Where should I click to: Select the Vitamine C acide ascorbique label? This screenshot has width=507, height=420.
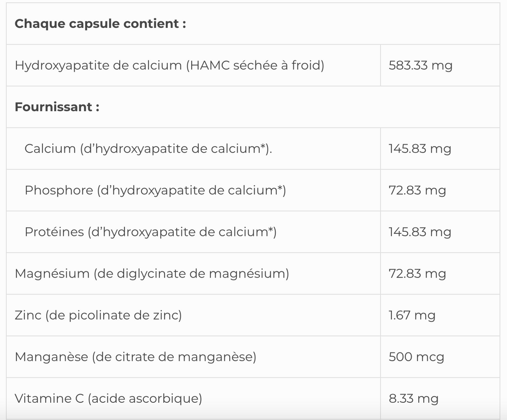tap(108, 398)
